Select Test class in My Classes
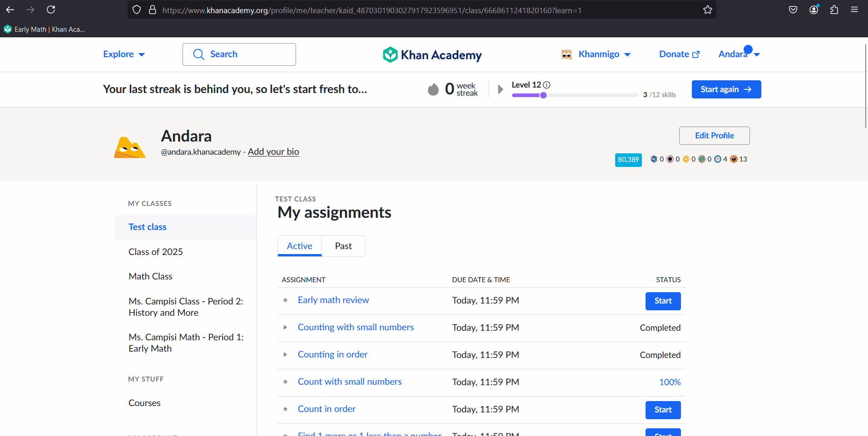The height and width of the screenshot is (436, 868). tap(186, 227)
